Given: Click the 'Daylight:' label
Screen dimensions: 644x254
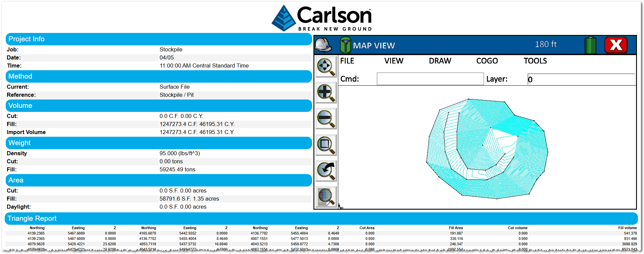Looking at the screenshot, I should 18,207.
